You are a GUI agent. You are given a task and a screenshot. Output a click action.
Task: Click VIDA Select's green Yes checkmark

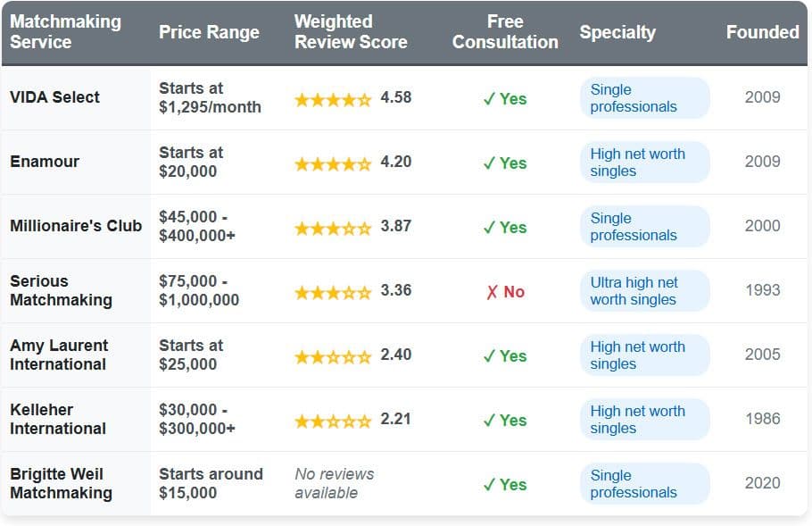505,99
